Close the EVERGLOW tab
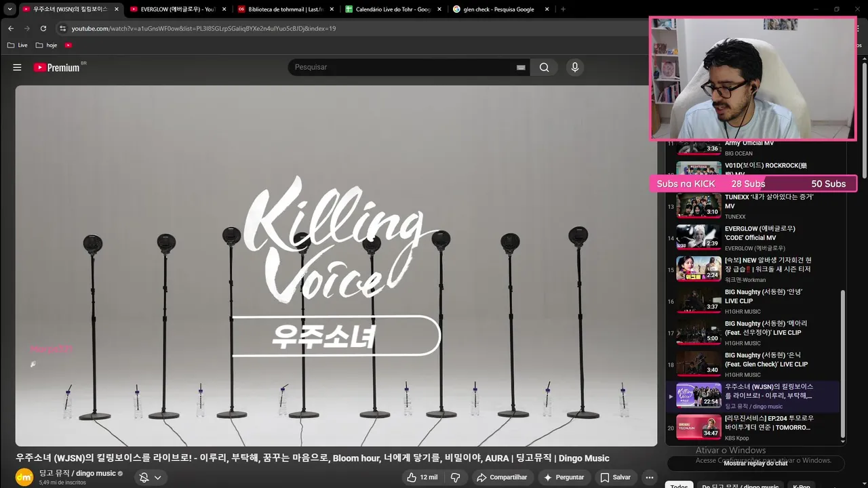This screenshot has height=488, width=868. click(224, 9)
